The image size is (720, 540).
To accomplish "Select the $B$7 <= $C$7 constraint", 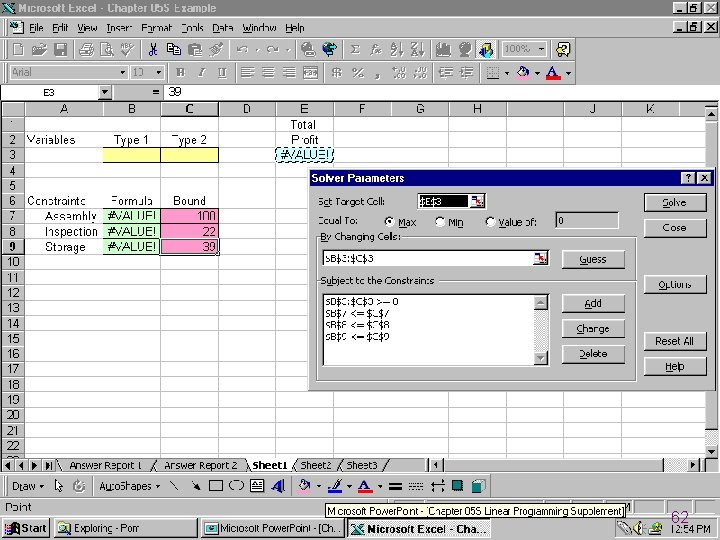I will pos(358,314).
